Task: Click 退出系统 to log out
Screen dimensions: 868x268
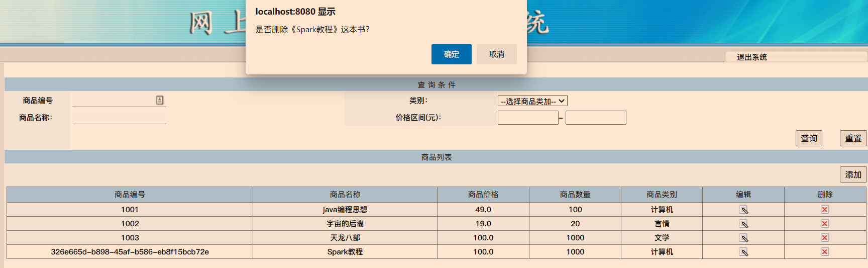Action: click(x=751, y=57)
